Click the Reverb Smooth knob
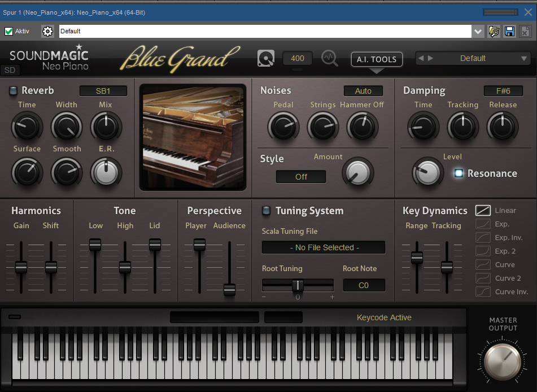537x392 pixels. pos(67,172)
